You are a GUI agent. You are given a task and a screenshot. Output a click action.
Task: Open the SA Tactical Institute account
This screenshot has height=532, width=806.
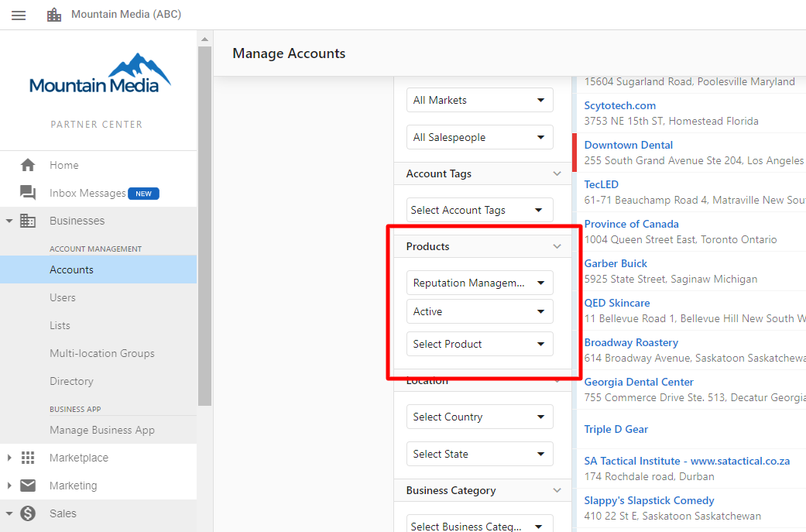click(687, 461)
